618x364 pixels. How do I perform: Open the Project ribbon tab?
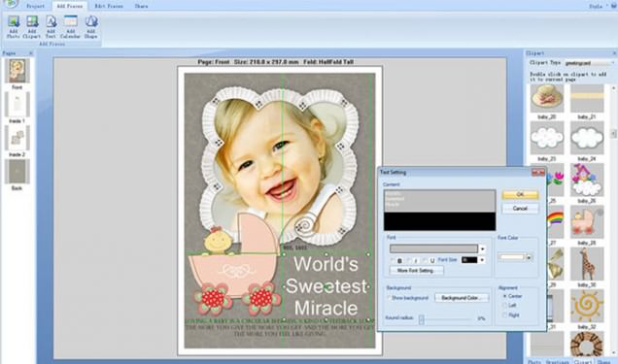[x=36, y=6]
